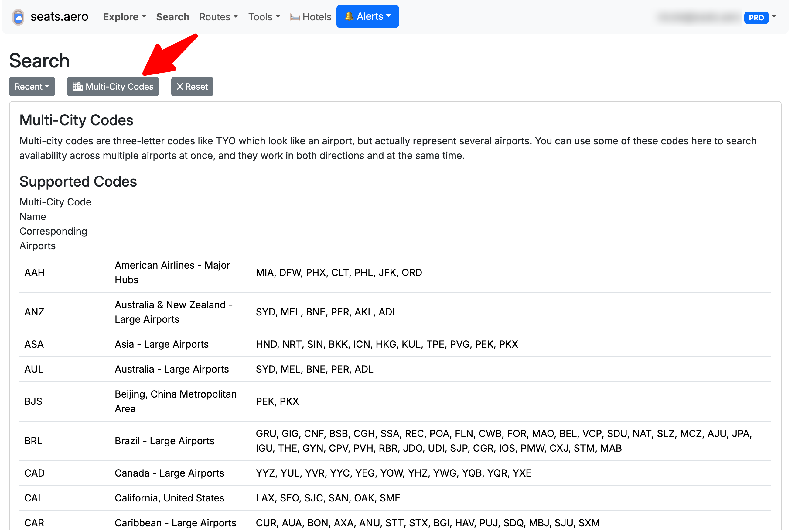812x530 pixels.
Task: Select the ASA code cell
Action: (x=34, y=344)
